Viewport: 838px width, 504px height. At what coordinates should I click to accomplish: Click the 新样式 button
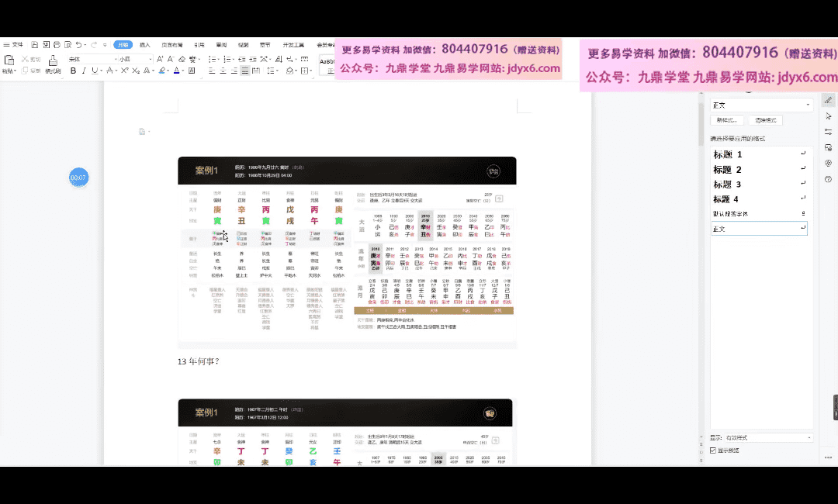tap(727, 120)
